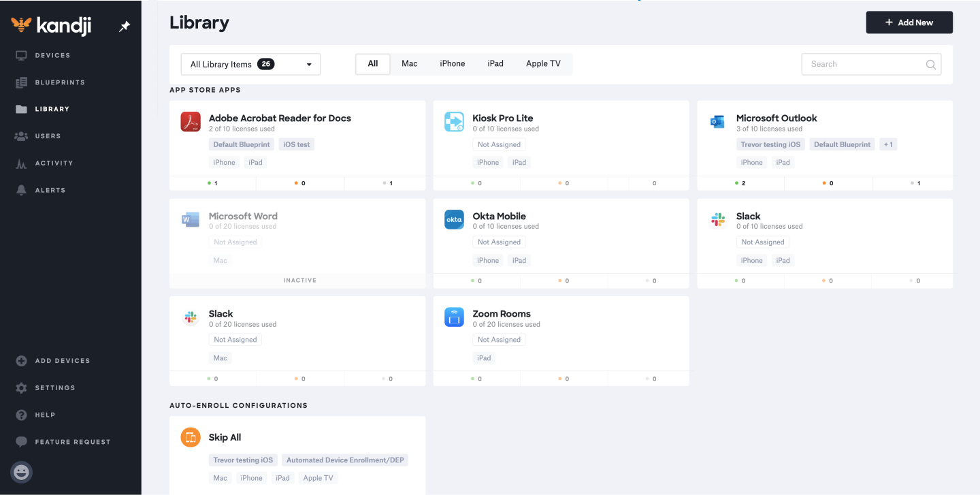Select the iPhone filter tab
This screenshot has width=980, height=495.
[x=452, y=63]
